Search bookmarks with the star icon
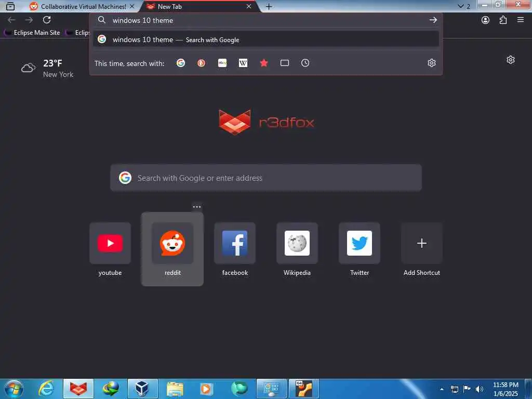 (263, 63)
